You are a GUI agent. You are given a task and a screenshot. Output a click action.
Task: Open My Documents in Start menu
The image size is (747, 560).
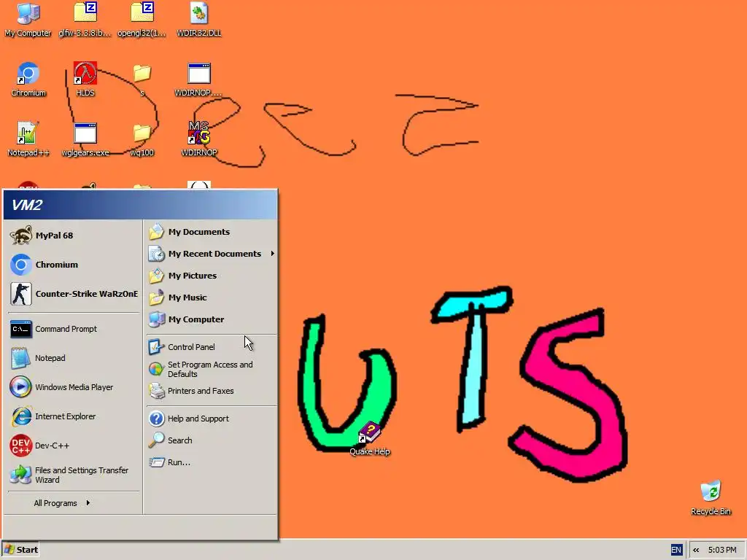[212, 232]
